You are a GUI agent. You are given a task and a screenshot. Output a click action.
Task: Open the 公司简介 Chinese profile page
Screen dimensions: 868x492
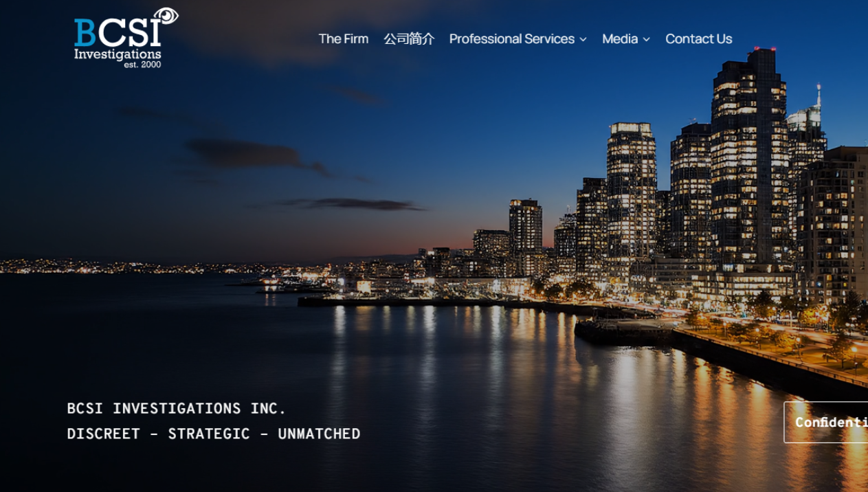point(409,39)
